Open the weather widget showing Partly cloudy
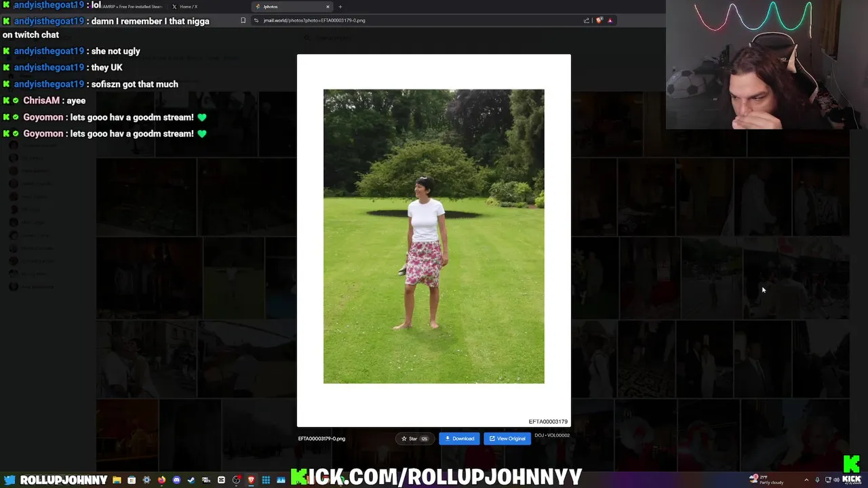Image resolution: width=868 pixels, height=488 pixels. click(766, 479)
